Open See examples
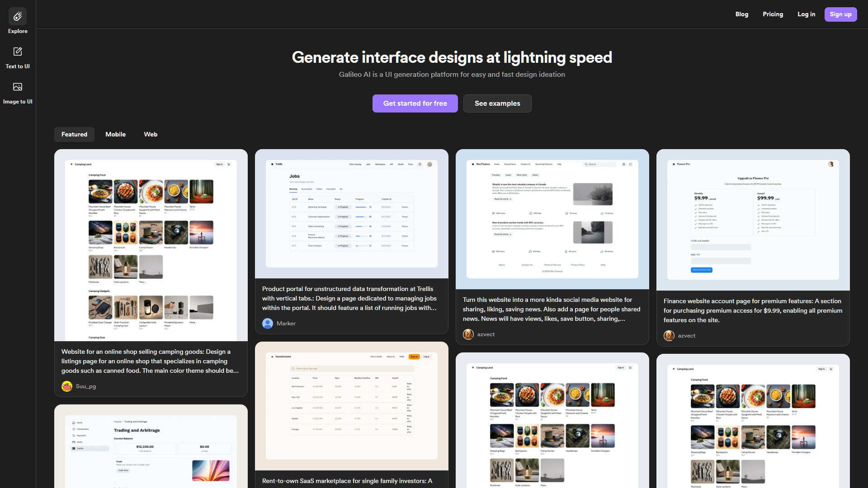The width and height of the screenshot is (868, 488). [x=497, y=103]
